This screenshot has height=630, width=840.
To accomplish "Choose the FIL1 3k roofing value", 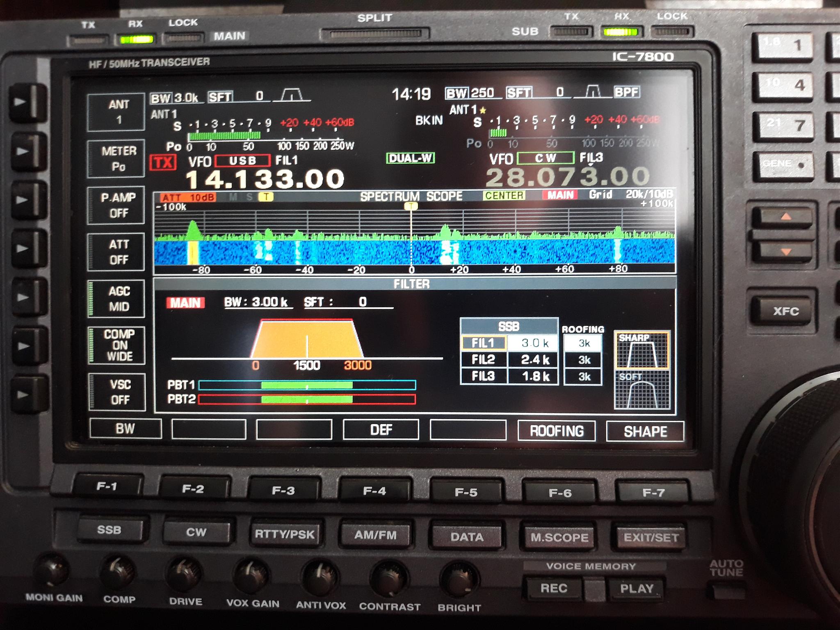I will [x=583, y=343].
